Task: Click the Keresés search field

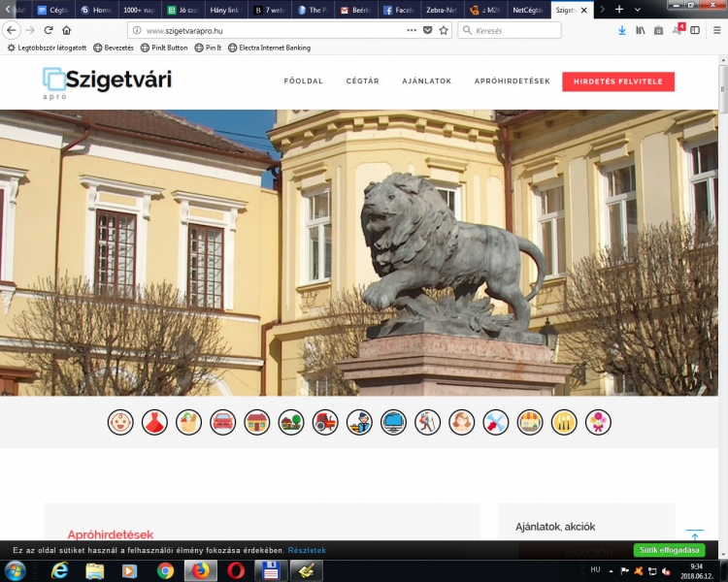Action: (510, 30)
